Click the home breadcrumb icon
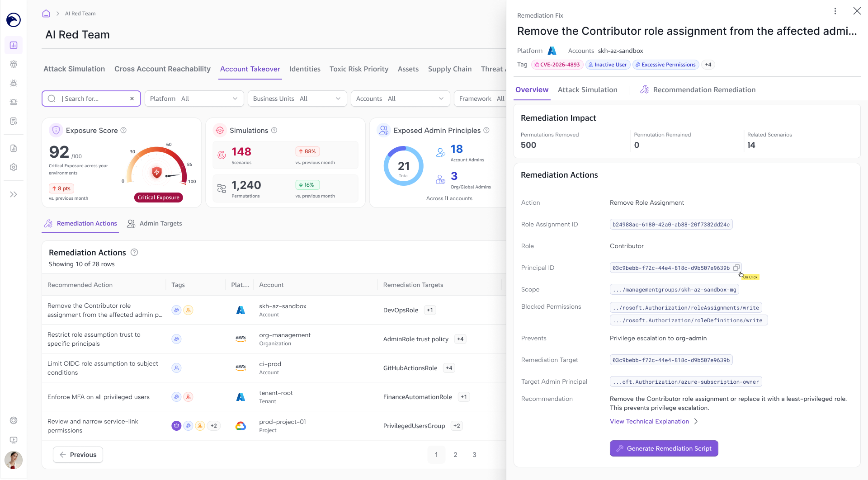This screenshot has width=868, height=480. click(46, 14)
